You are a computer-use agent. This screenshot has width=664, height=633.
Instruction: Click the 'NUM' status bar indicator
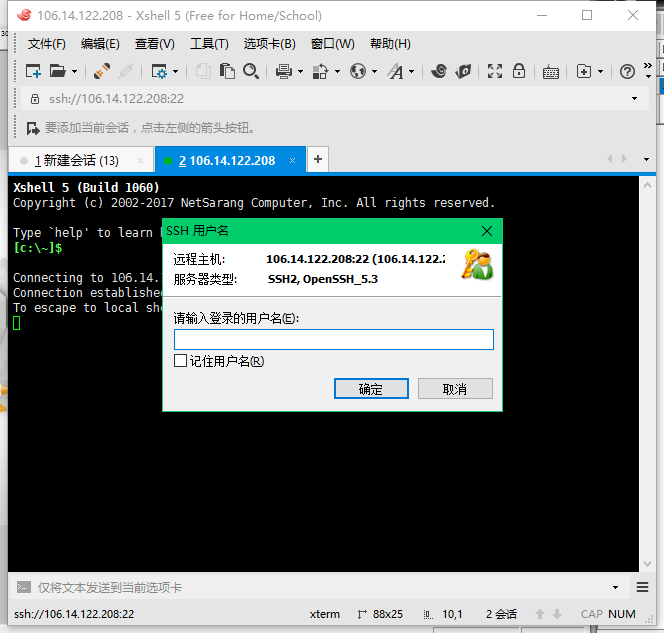pos(622,614)
